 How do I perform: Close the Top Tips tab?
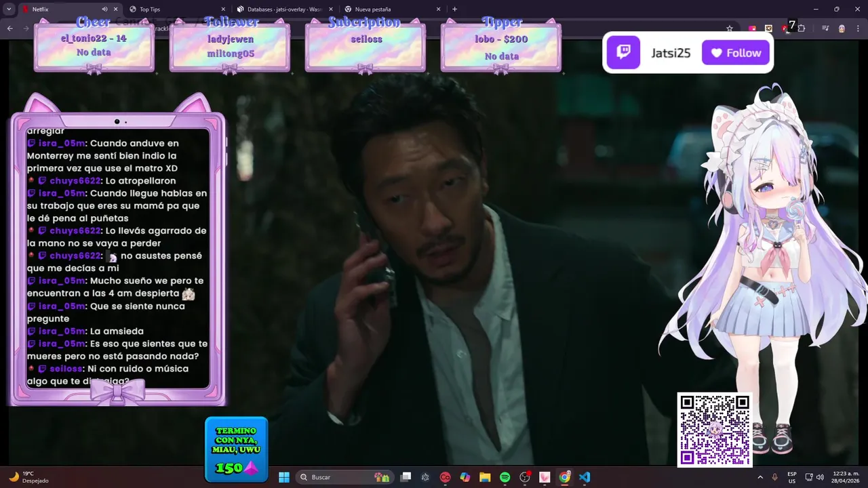pos(223,9)
